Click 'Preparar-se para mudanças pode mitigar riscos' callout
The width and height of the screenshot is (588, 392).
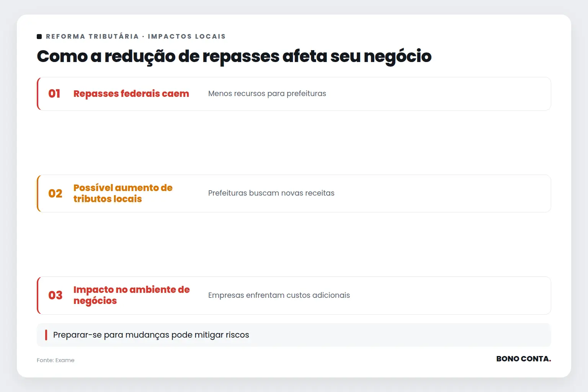click(x=294, y=335)
